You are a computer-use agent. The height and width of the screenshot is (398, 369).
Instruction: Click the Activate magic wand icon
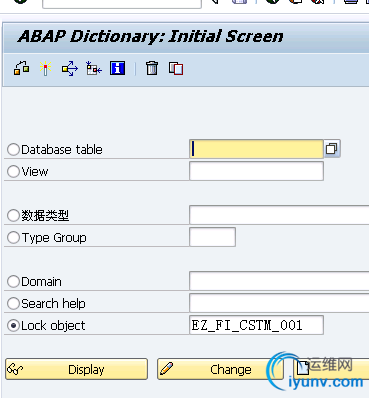click(45, 68)
